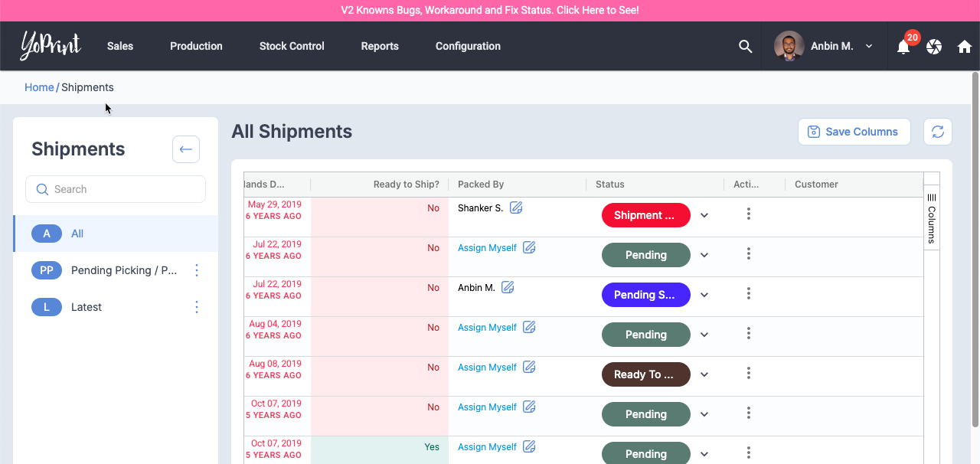Open options for Pending Picking view

(197, 270)
